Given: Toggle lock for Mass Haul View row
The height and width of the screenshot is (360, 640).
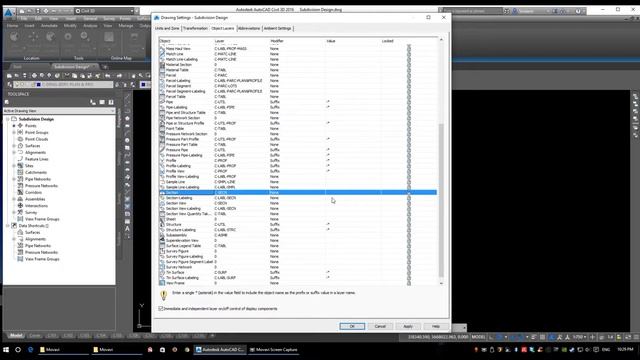Looking at the screenshot, I should coord(409,49).
